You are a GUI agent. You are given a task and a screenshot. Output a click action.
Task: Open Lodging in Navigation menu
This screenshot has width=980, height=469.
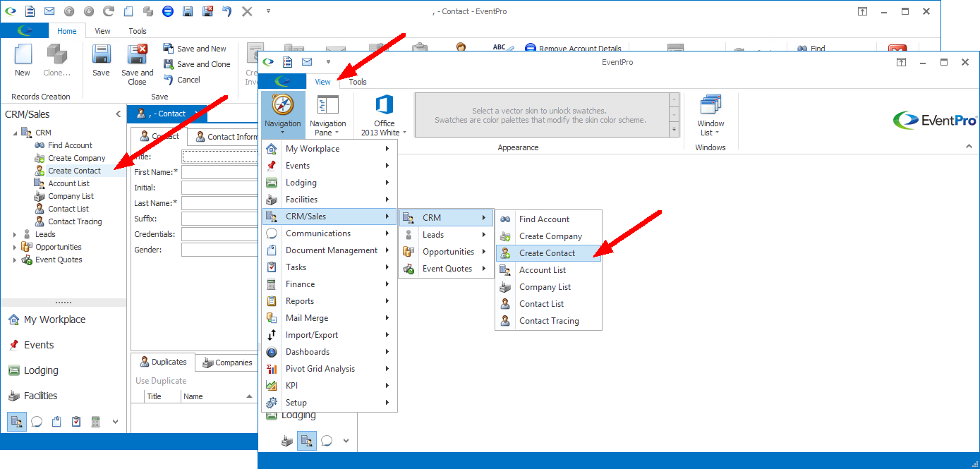329,183
